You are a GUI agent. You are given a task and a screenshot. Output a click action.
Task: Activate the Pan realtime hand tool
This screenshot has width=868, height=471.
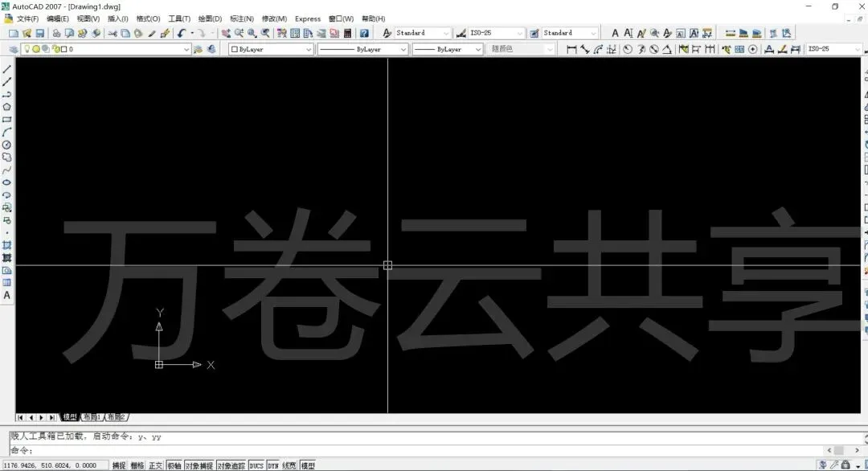pos(226,33)
